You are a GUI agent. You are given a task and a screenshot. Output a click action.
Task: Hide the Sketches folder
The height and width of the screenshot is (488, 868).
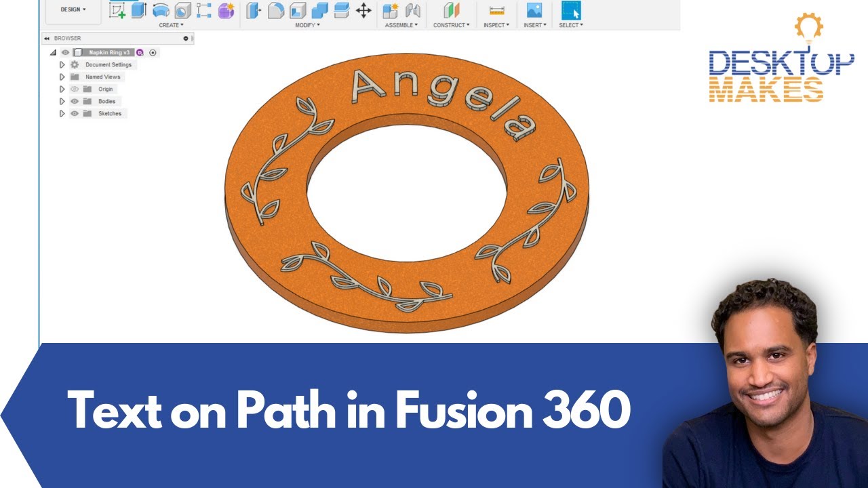click(x=75, y=113)
